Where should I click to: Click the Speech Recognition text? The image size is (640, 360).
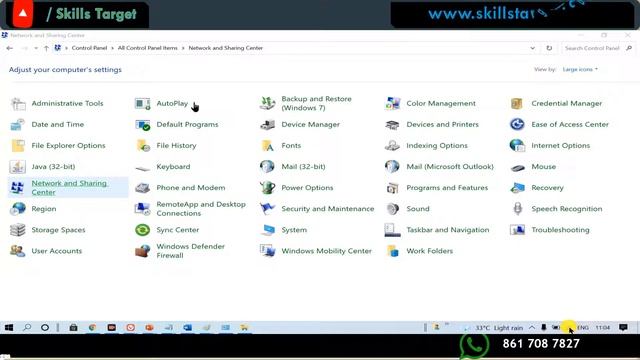coord(567,209)
